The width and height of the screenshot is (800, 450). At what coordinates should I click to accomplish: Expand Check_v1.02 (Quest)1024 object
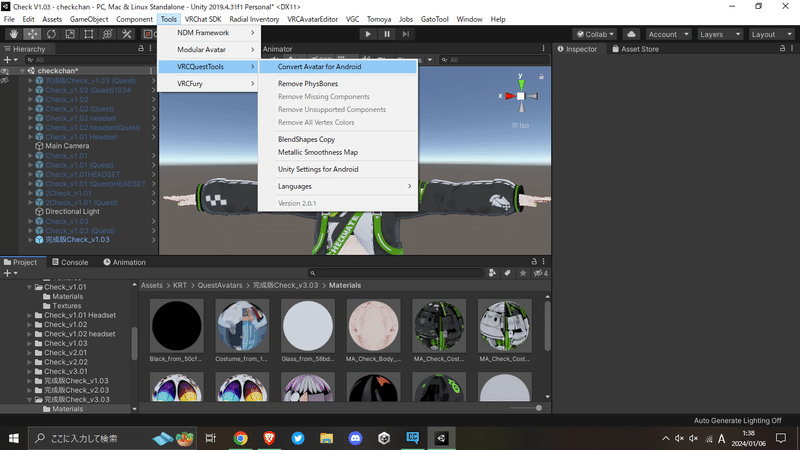31,90
